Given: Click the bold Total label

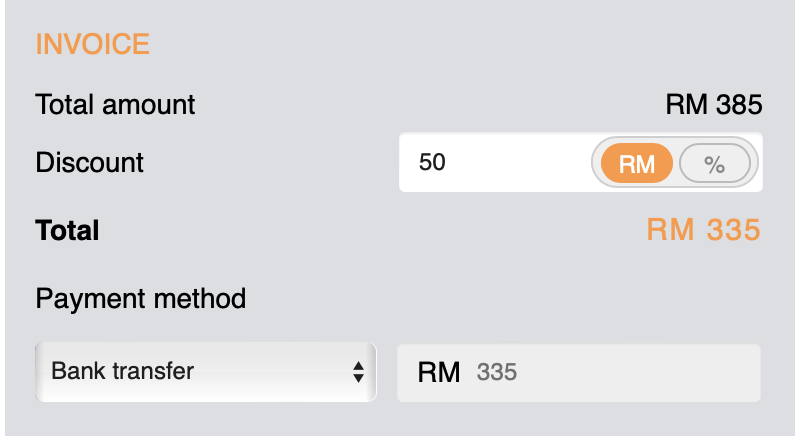Looking at the screenshot, I should 67,231.
